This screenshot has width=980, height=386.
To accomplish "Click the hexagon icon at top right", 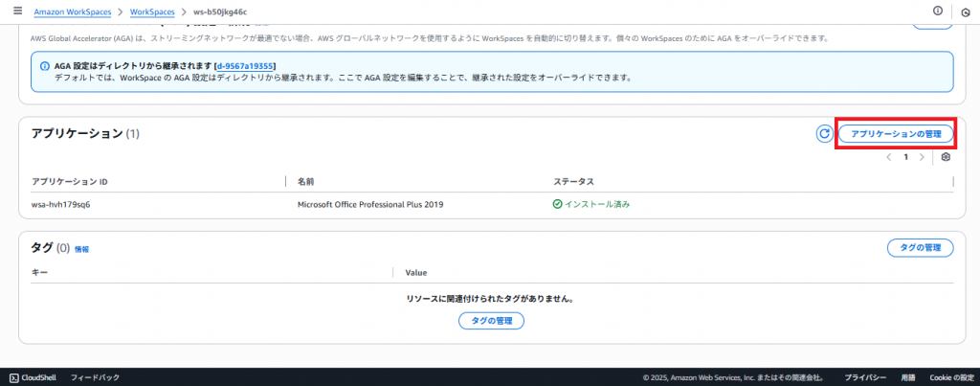I will (x=966, y=11).
